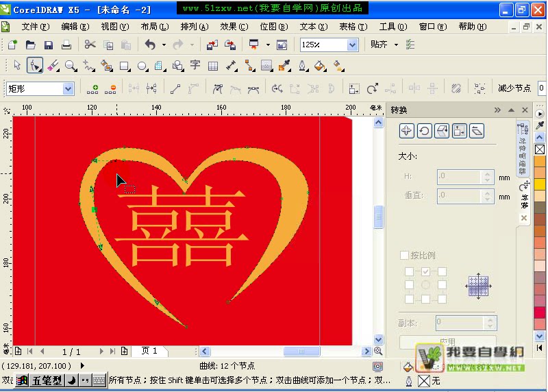Screen dimensions: 548x392
Task: Add a node with green plus icon
Action: pyautogui.click(x=92, y=89)
